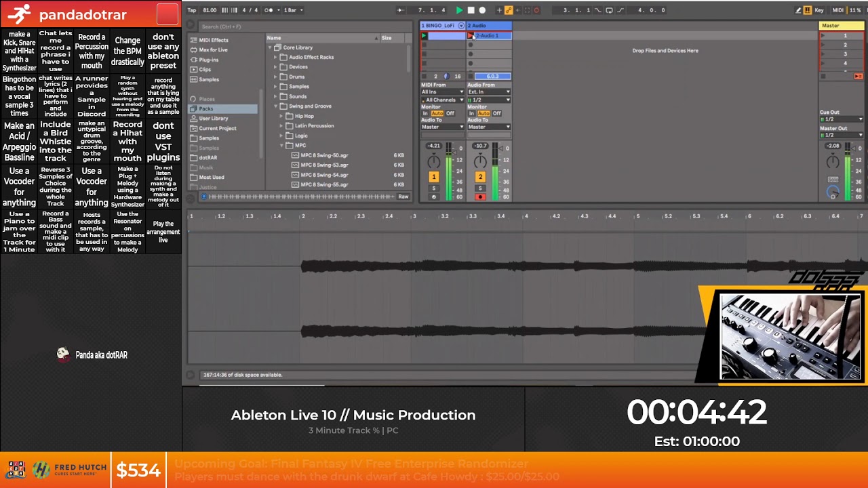This screenshot has height=488, width=868.
Task: Open Clips browser category
Action: pos(205,69)
